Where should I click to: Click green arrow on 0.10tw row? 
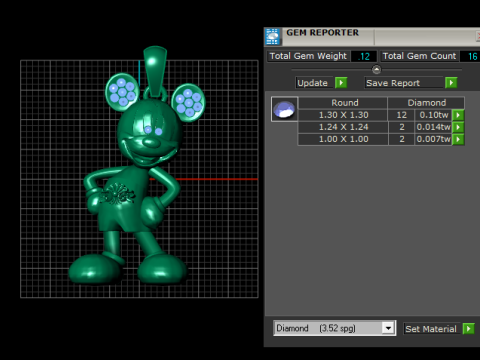[458, 115]
